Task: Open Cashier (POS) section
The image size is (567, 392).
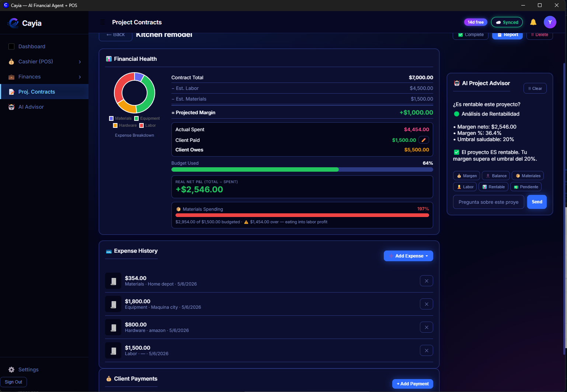Action: [x=44, y=62]
